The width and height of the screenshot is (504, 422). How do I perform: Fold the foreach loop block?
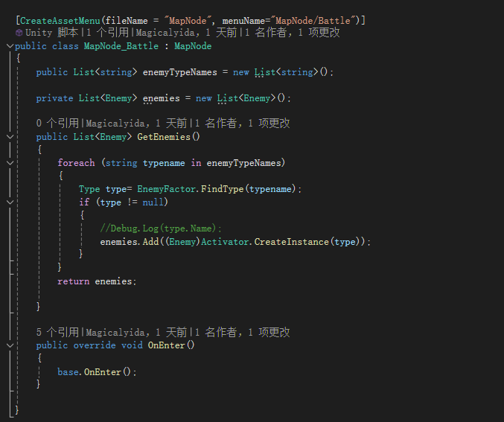pos(10,163)
